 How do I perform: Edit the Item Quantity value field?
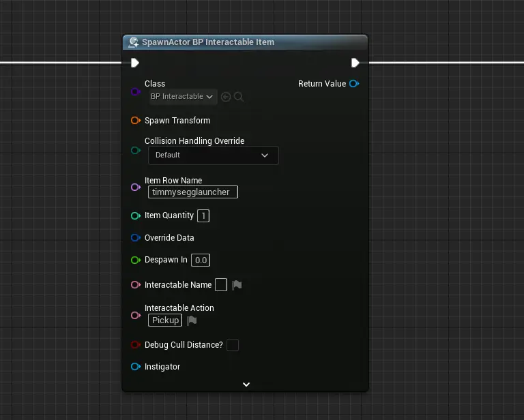click(203, 215)
